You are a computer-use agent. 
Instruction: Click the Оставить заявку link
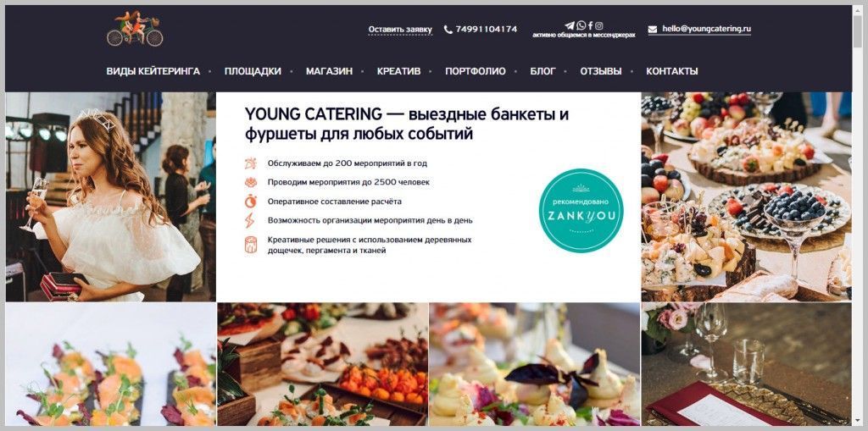coord(400,30)
